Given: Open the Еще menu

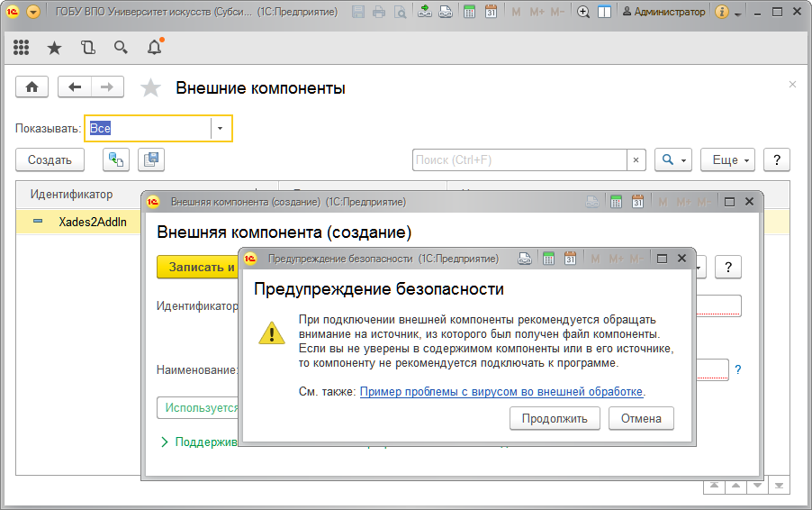Looking at the screenshot, I should pos(727,159).
